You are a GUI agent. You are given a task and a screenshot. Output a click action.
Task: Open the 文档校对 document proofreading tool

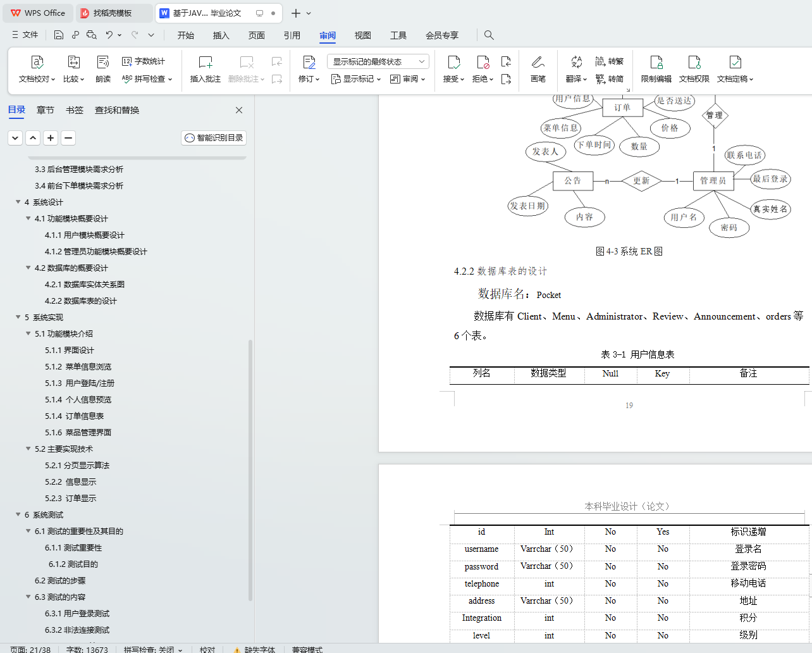point(36,70)
